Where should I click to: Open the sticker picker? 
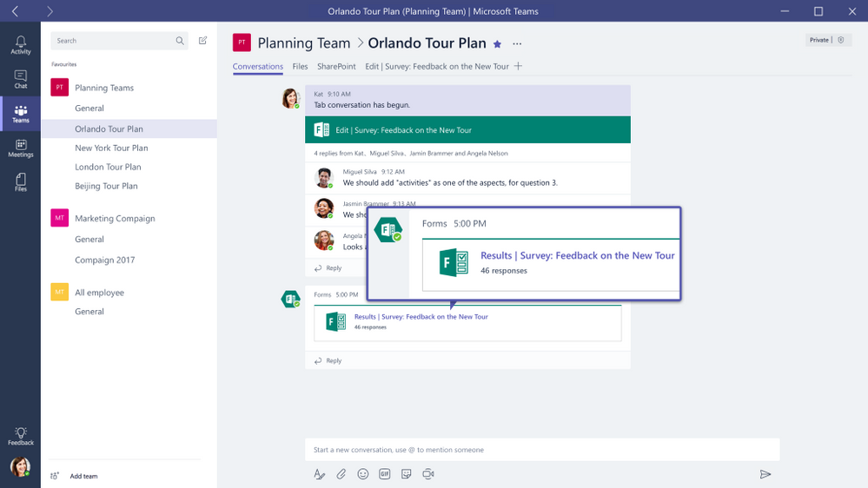coord(407,474)
